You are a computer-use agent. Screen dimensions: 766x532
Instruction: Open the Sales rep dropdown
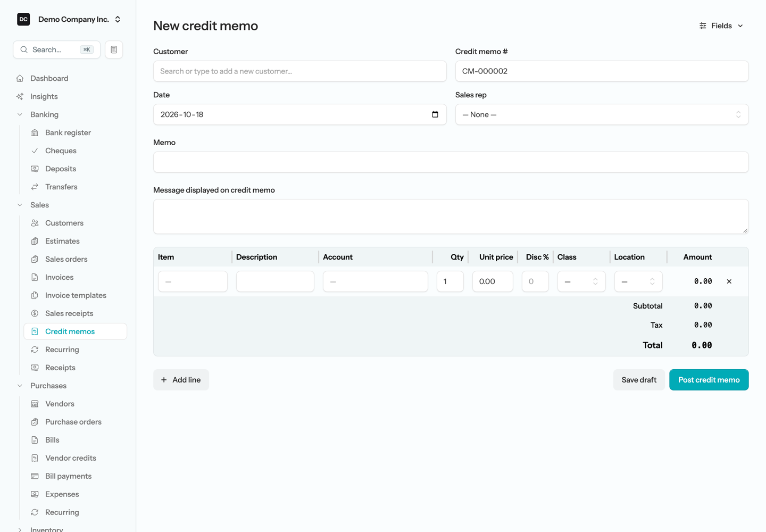602,114
